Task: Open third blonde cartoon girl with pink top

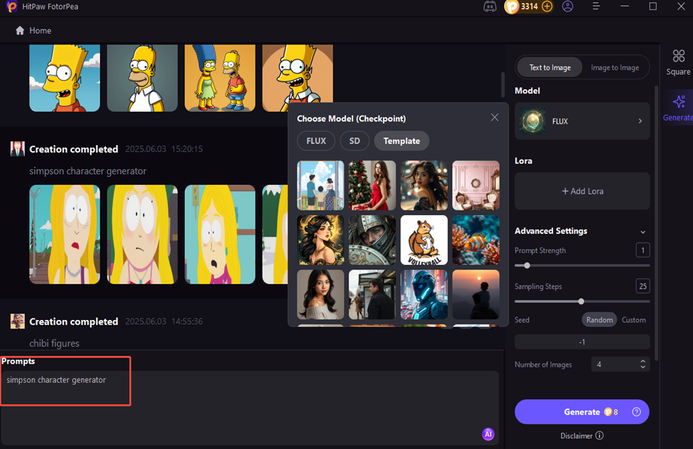Action: tap(220, 234)
